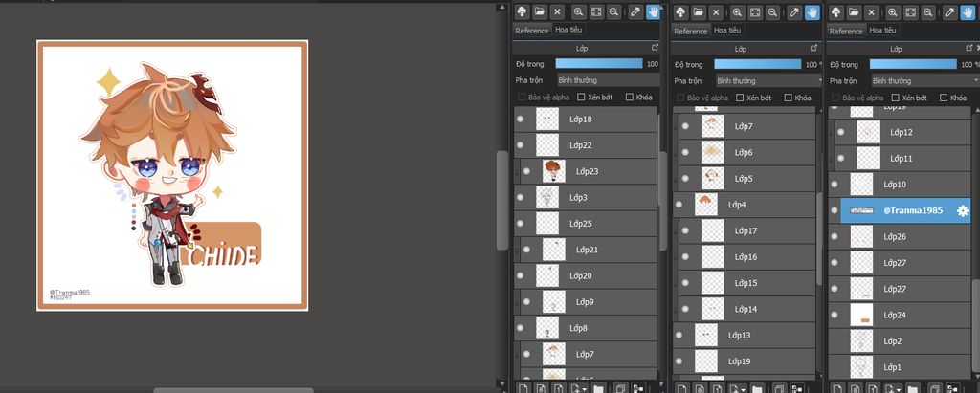This screenshot has height=393, width=980.
Task: Switch to Reference tab in leftmost panel
Action: tap(532, 30)
